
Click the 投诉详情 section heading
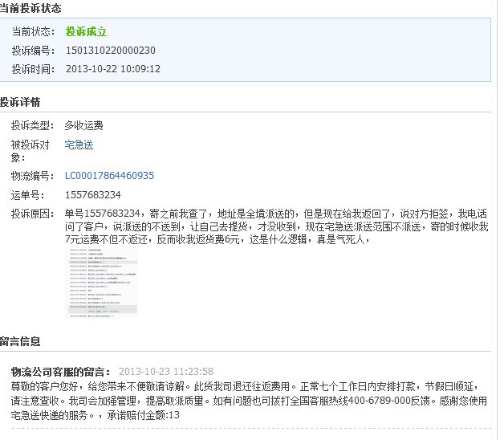(x=21, y=102)
